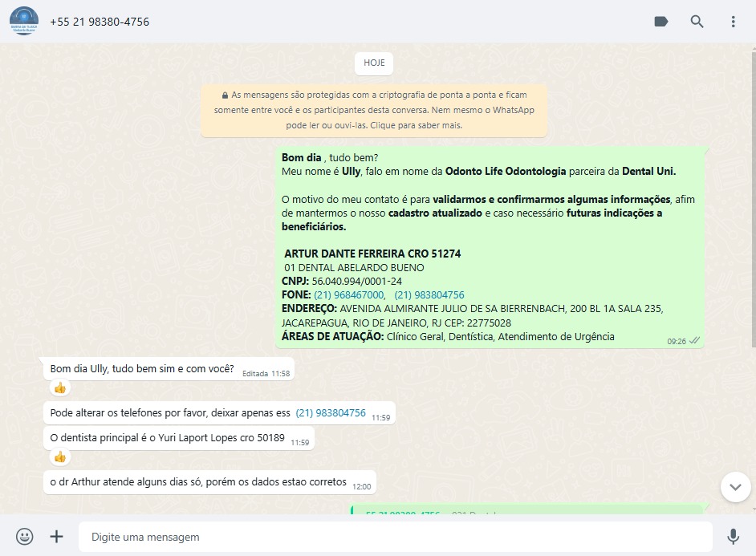756x556 pixels.
Task: Start voice recording with microphone icon
Action: 733,536
